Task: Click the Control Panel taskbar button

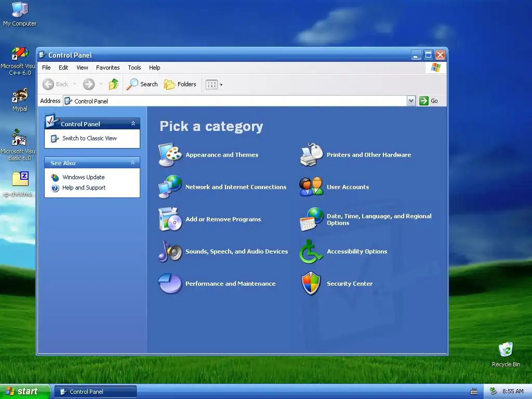Action: coord(96,392)
